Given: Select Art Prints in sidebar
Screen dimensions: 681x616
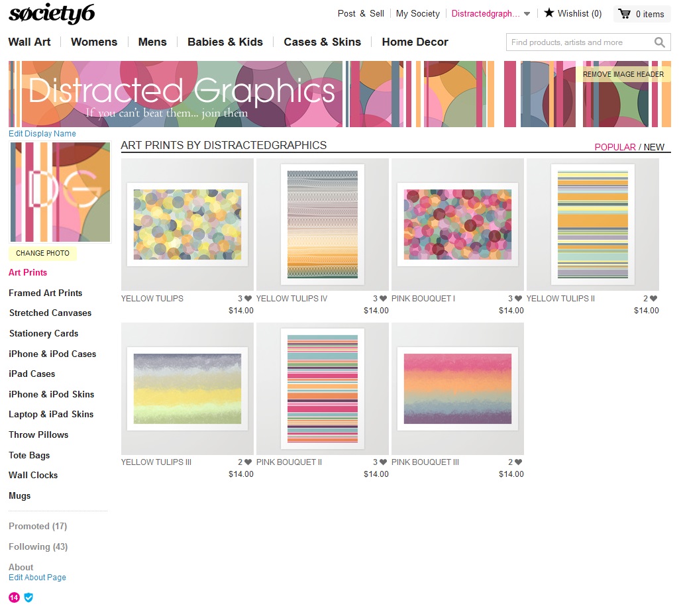Looking at the screenshot, I should click(28, 273).
